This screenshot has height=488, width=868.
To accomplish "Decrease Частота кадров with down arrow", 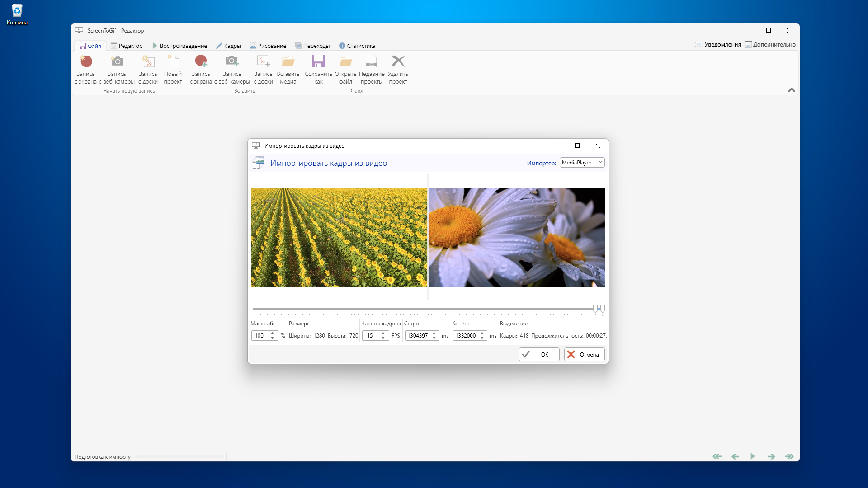I will pyautogui.click(x=383, y=338).
